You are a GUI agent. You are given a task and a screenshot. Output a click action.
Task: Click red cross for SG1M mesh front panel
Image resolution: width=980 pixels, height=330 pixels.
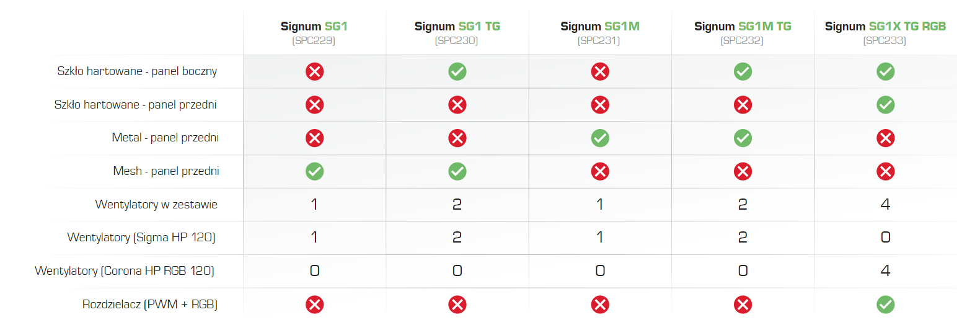pos(600,171)
